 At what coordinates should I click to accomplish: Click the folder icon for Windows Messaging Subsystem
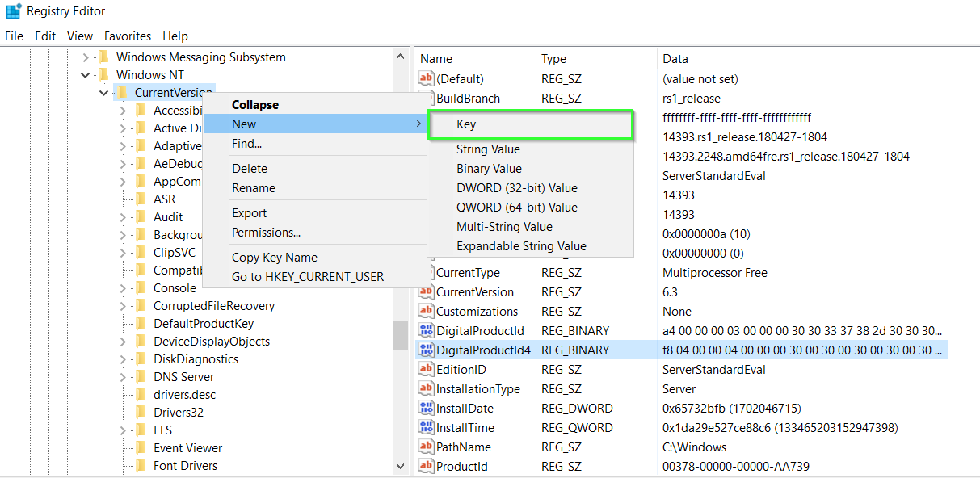(x=103, y=57)
